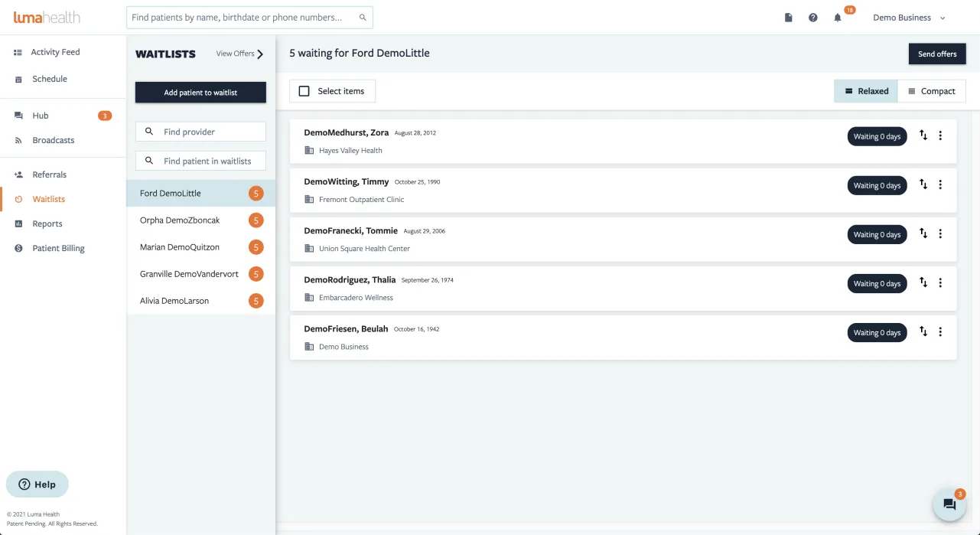Click Waiting 0 days badge for DemoWitting
This screenshot has height=535, width=980.
click(x=877, y=185)
